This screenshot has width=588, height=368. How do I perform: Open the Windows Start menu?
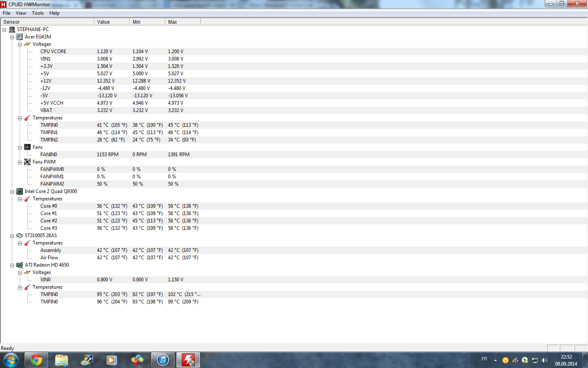[x=11, y=360]
